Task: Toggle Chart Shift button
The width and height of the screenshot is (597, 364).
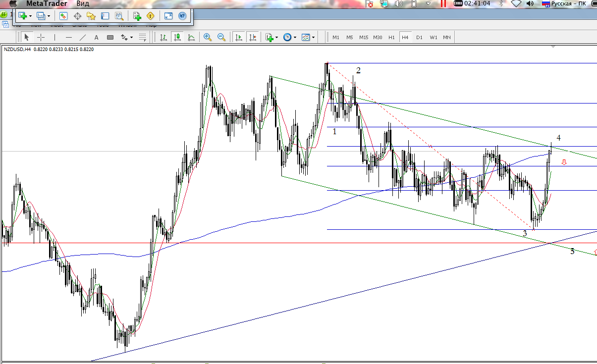Action: (x=253, y=37)
